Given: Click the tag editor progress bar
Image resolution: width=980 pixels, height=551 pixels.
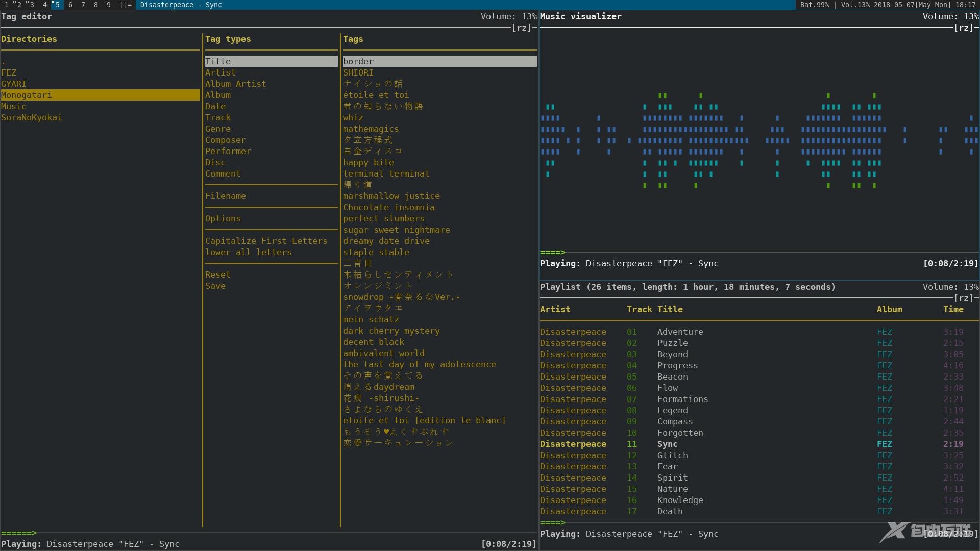Looking at the screenshot, I should [x=269, y=533].
